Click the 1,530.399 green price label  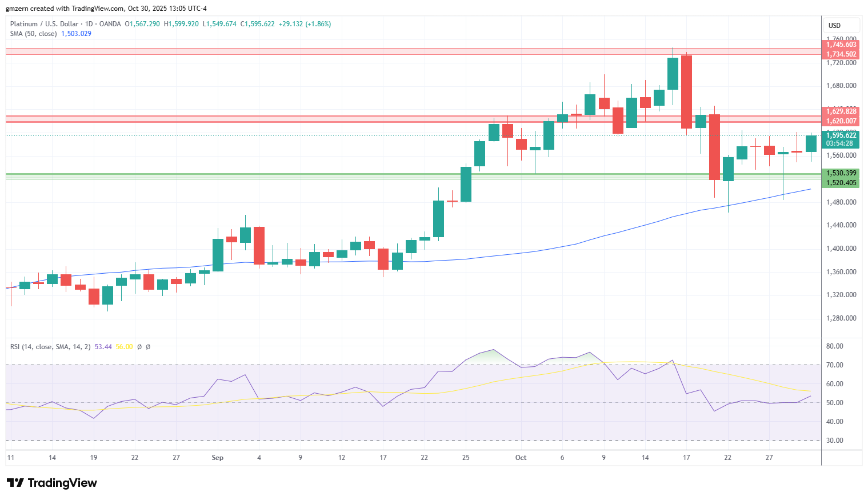(x=841, y=173)
